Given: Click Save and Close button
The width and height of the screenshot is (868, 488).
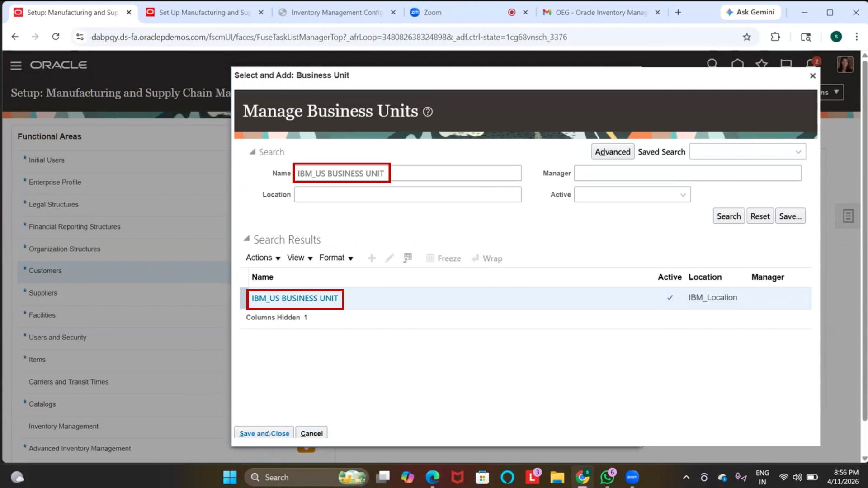Looking at the screenshot, I should click(x=264, y=433).
